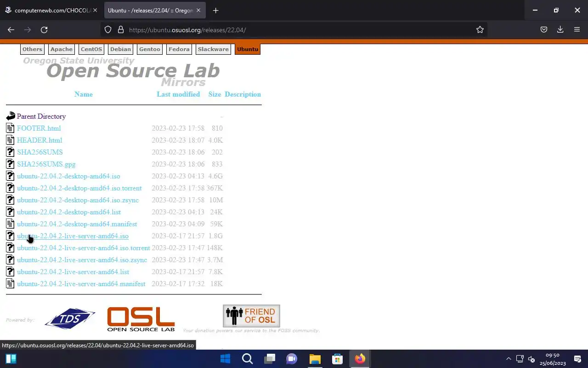Viewport: 588px width, 368px height.
Task: Open ubuntu-22.04.2-live-server-amd64.list link
Action: pyautogui.click(x=73, y=272)
